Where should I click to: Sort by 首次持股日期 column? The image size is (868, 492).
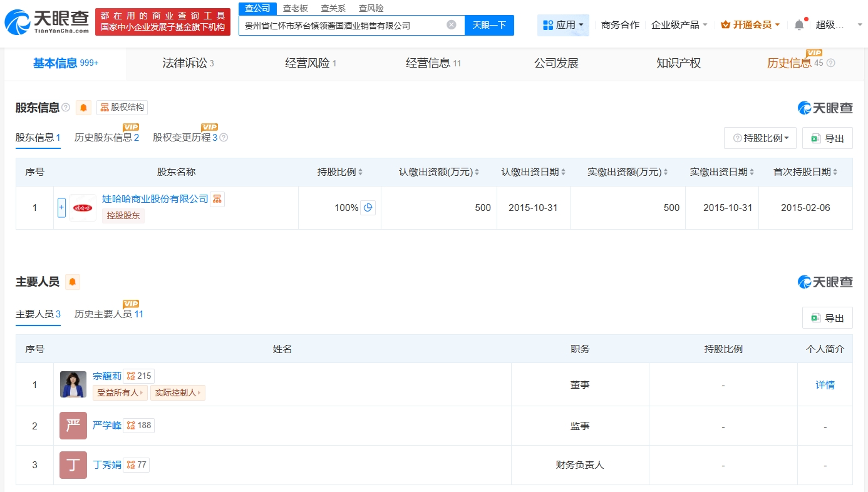[x=805, y=172]
